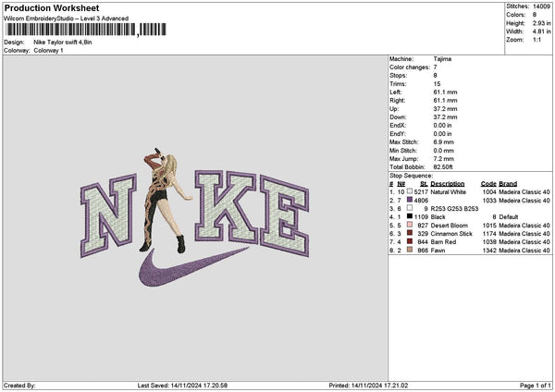555x392 pixels.
Task: Click the Max Stitch value 6.9 mm
Action: [x=443, y=142]
